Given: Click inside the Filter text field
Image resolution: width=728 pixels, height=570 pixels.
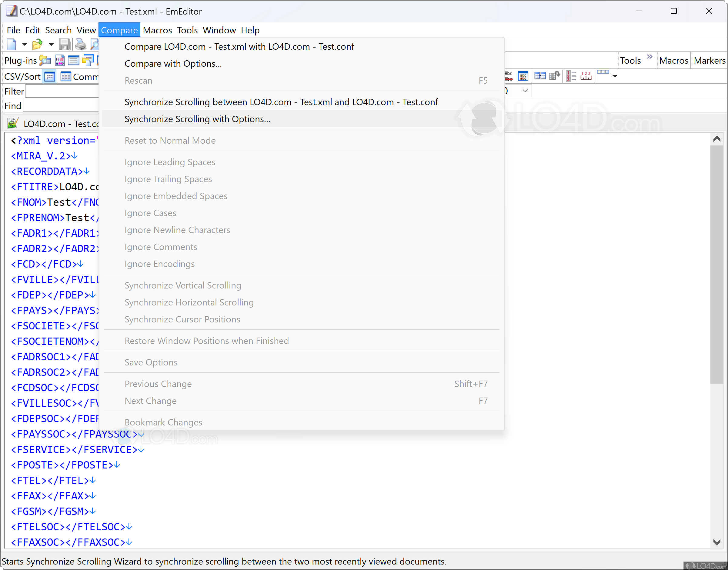Looking at the screenshot, I should 62,92.
